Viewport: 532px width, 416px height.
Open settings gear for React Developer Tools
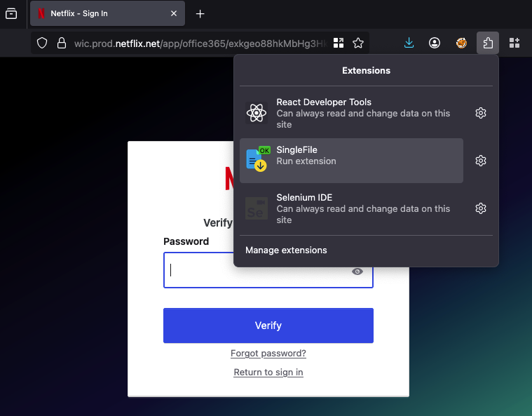pyautogui.click(x=480, y=113)
